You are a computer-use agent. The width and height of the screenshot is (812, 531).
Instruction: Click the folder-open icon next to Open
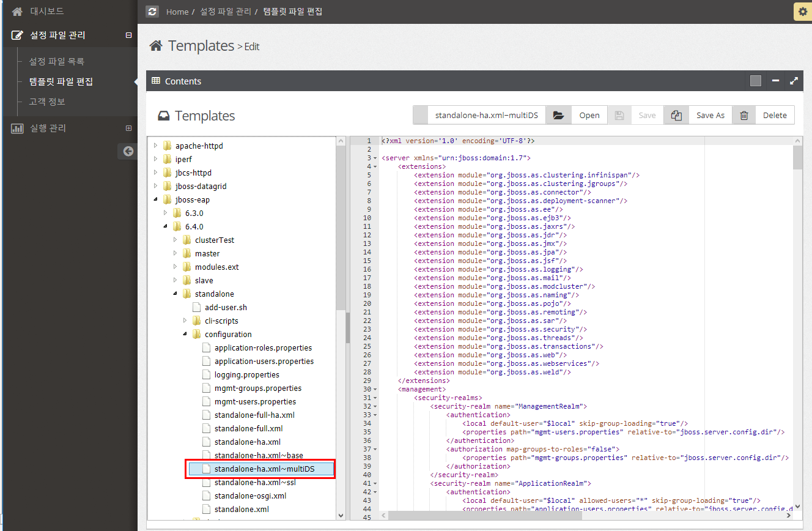pos(558,115)
